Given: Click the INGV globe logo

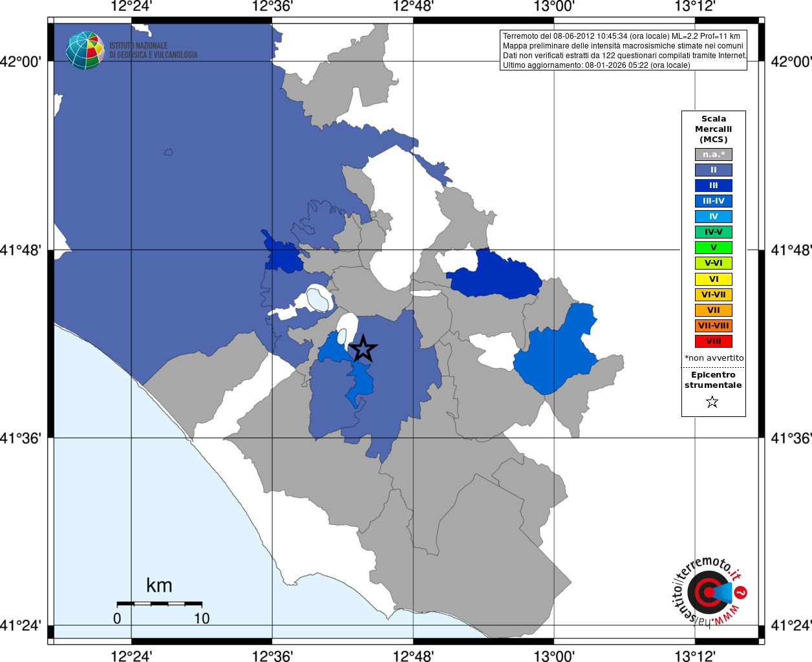Looking at the screenshot, I should pyautogui.click(x=85, y=50).
